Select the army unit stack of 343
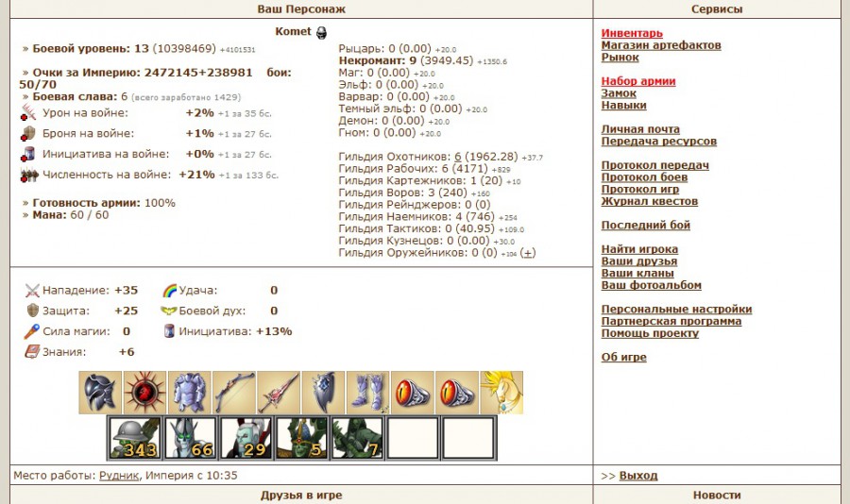Screen dimensions: 850x504 135,439
